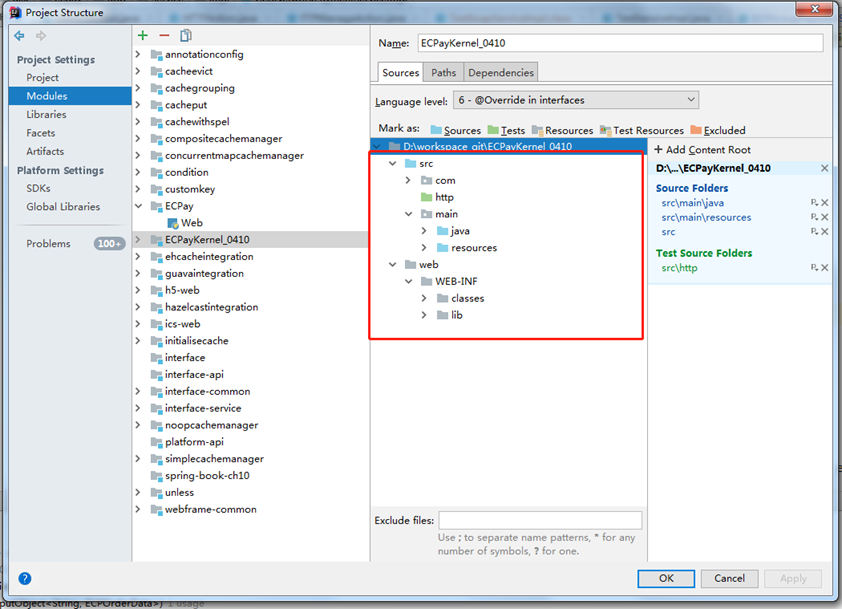
Task: Unmark src\http test source folder with X
Action: point(825,268)
